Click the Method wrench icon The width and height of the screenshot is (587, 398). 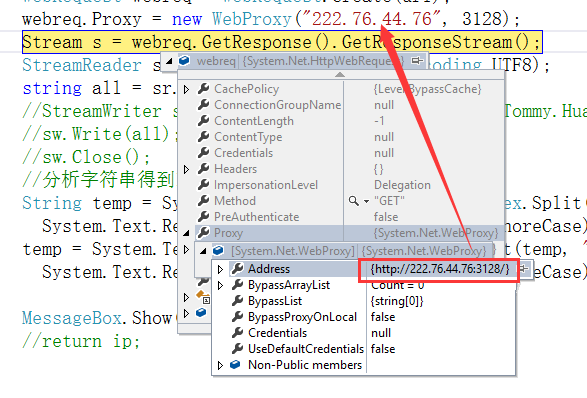pyautogui.click(x=204, y=201)
